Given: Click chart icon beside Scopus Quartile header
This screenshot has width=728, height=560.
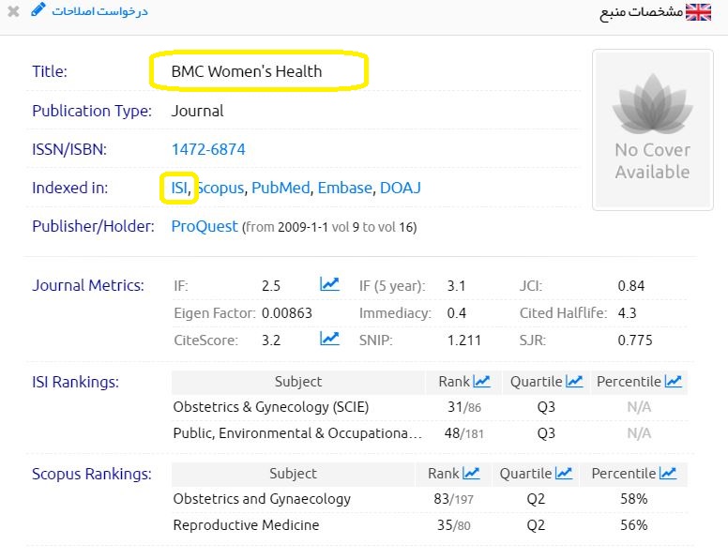Looking at the screenshot, I should click(564, 473).
